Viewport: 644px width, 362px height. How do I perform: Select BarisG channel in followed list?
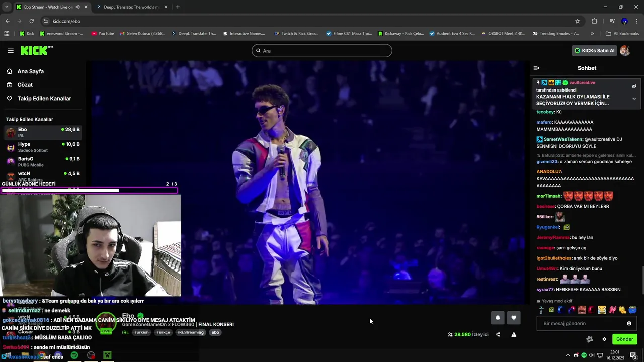pos(43,162)
